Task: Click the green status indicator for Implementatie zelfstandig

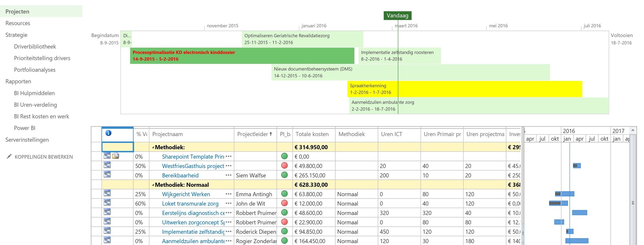Action: [x=284, y=231]
